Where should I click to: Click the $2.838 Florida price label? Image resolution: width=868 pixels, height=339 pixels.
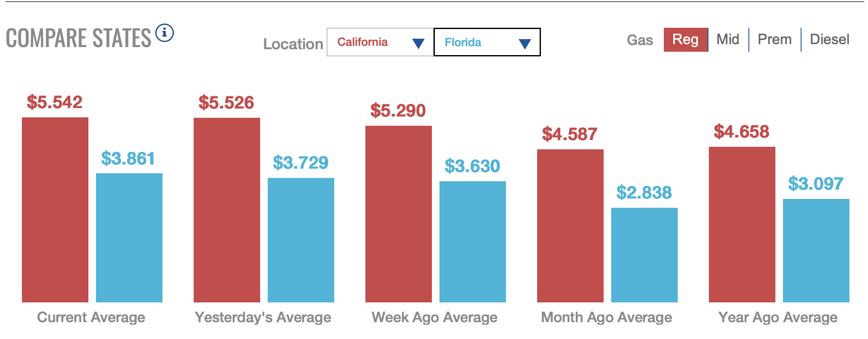coord(644,193)
